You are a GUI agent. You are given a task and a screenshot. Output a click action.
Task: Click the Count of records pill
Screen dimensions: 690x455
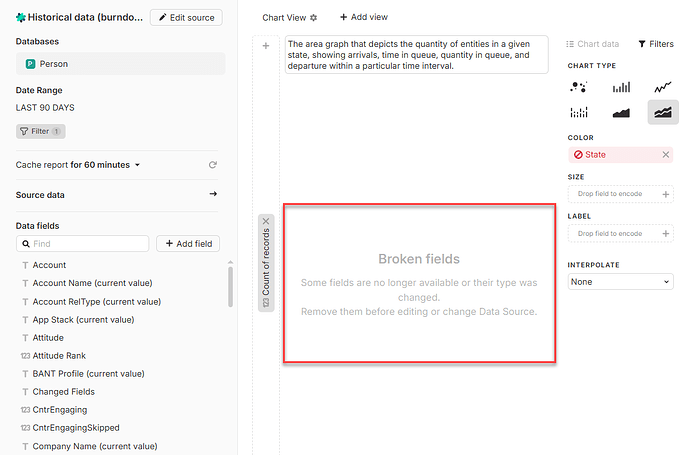click(266, 263)
